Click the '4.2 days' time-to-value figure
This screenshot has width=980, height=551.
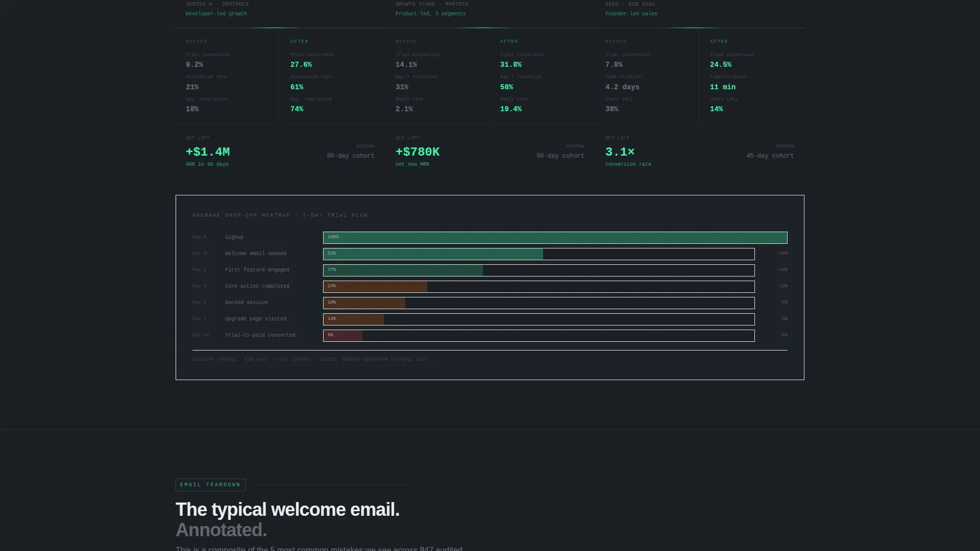623,87
